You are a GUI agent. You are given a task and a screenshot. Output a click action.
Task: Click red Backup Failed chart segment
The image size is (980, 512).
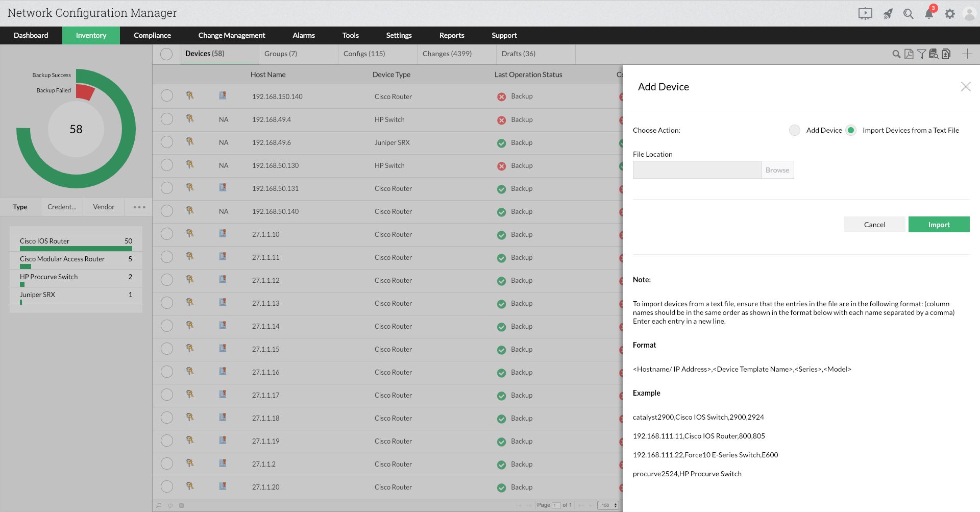click(x=85, y=92)
